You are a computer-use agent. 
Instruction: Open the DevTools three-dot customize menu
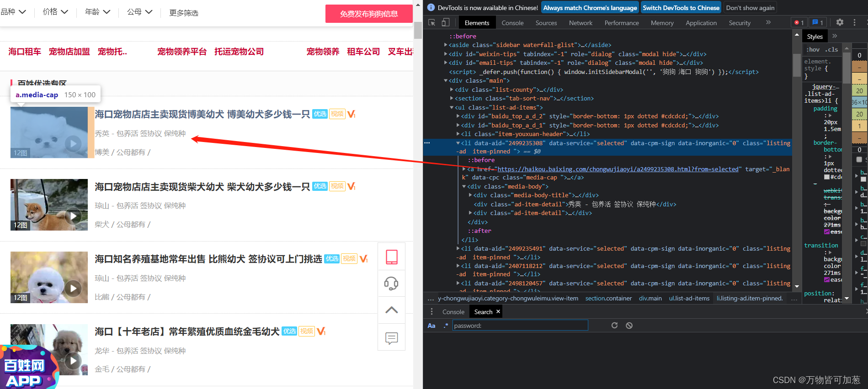[x=854, y=22]
